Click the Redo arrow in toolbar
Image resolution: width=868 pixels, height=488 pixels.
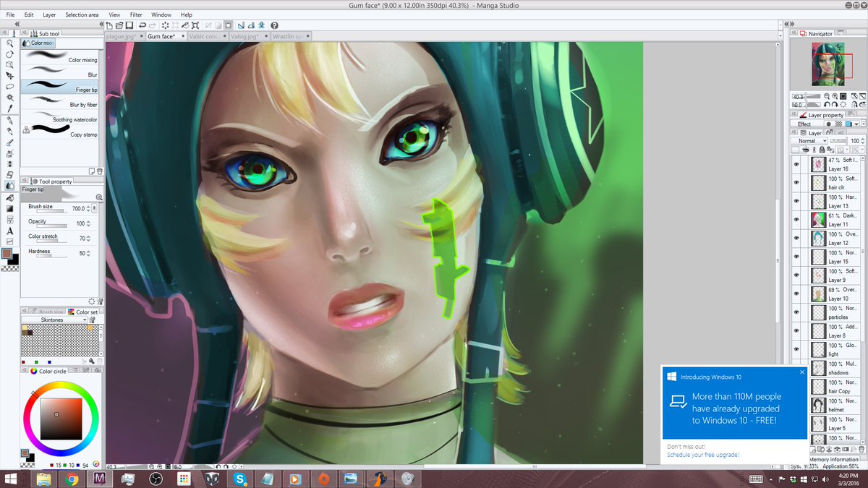pyautogui.click(x=152, y=25)
